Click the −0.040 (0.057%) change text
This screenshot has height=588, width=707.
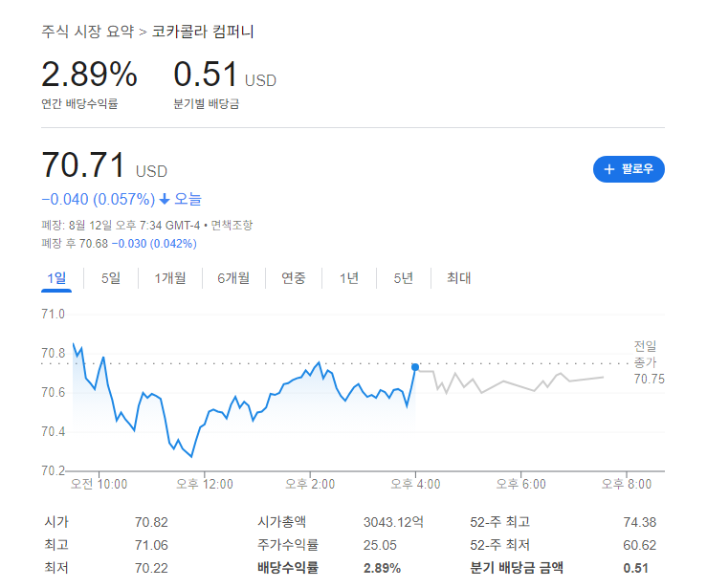(99, 199)
